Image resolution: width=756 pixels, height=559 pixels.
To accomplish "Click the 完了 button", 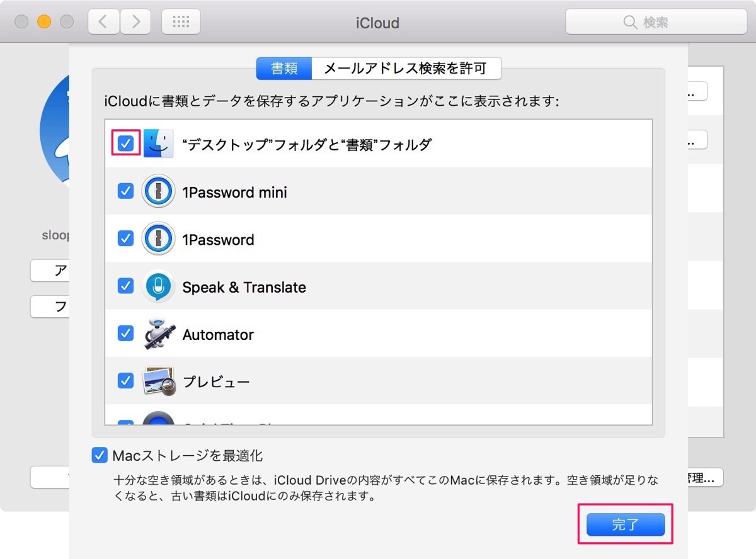I will click(626, 524).
